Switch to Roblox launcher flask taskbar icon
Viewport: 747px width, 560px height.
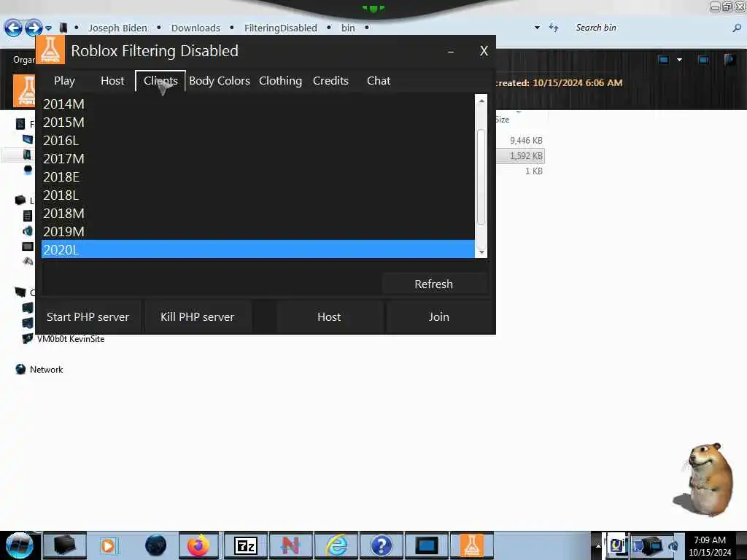coord(472,545)
